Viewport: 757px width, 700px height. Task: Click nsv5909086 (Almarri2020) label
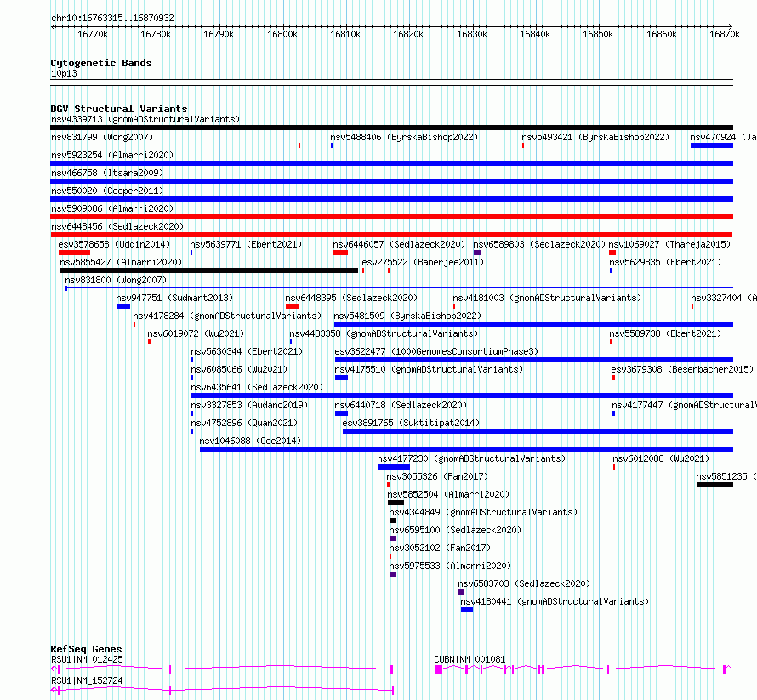click(112, 208)
